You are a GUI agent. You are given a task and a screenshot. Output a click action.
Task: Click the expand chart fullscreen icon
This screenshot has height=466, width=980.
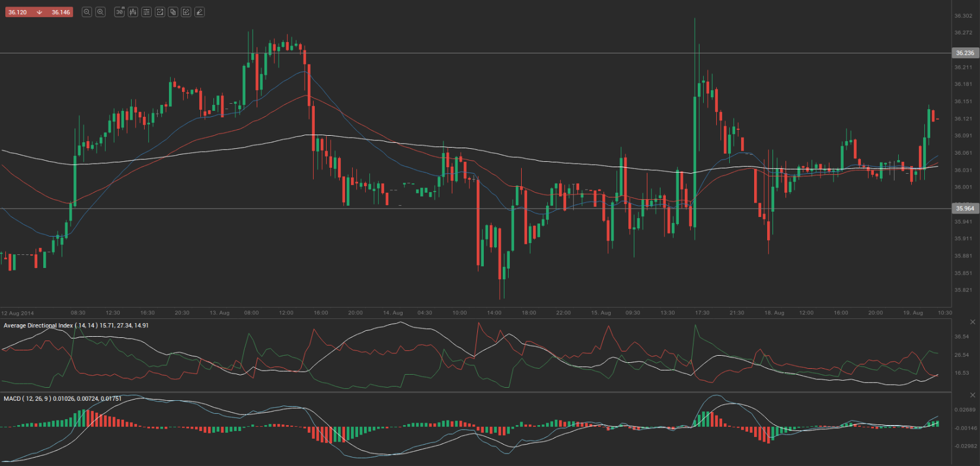pos(159,12)
